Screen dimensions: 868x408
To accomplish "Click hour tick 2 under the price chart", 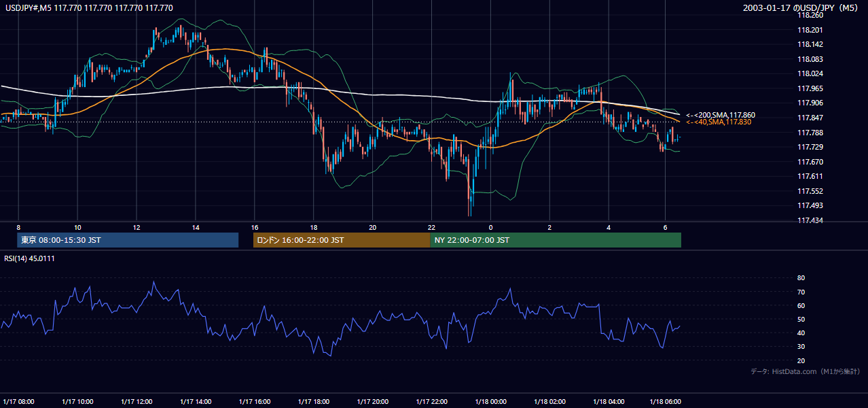I will coord(549,227).
